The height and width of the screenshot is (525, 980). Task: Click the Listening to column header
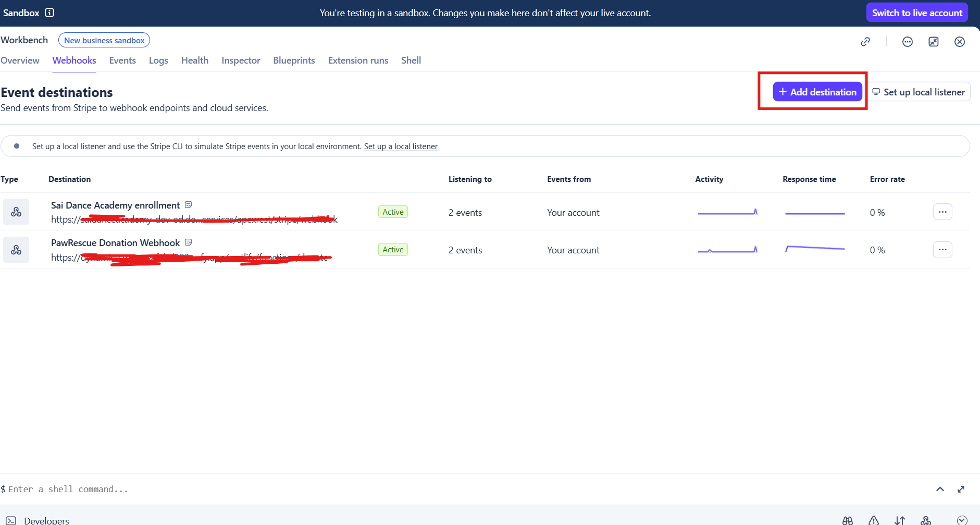[x=470, y=179]
